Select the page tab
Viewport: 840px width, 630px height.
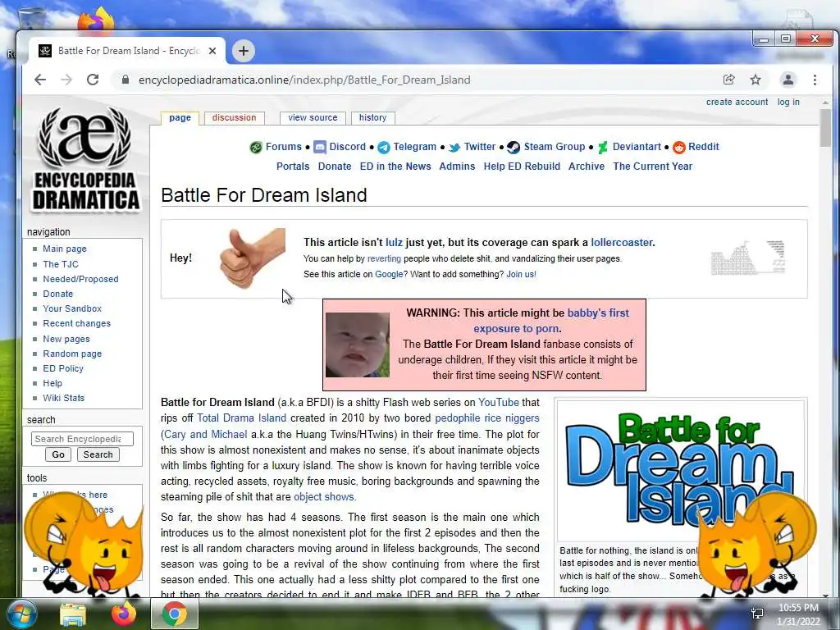(180, 118)
